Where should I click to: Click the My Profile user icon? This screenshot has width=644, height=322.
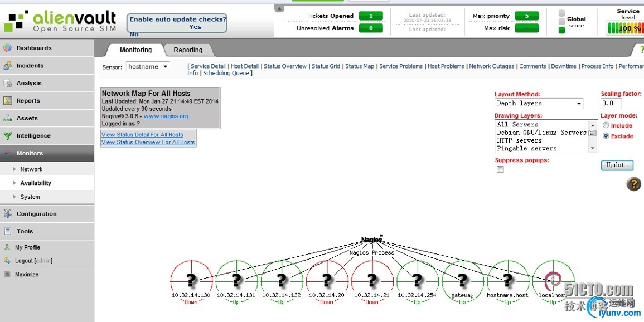7,247
